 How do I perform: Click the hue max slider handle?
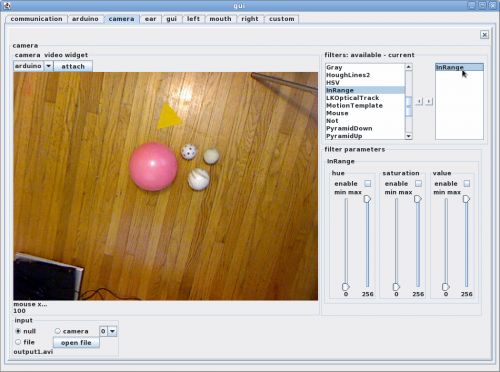click(x=367, y=199)
